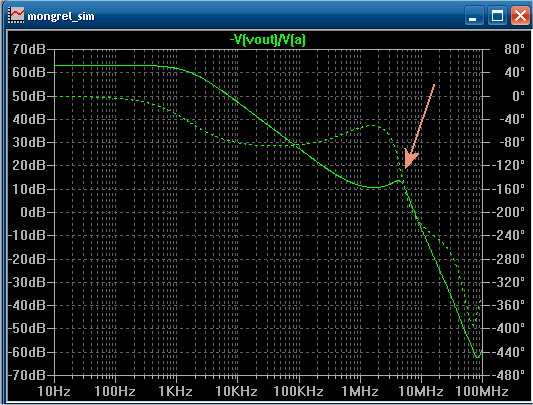Click the 100KHz frequency axis label

tap(298, 391)
